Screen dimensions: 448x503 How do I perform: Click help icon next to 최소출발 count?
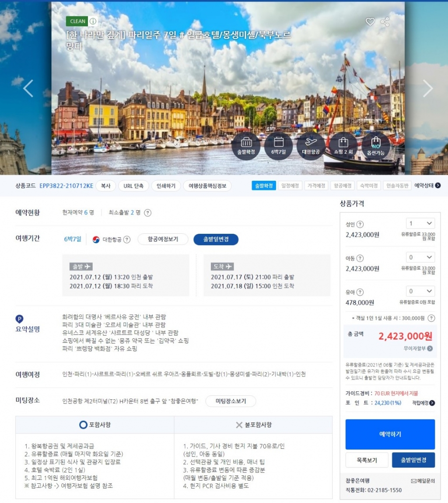pyautogui.click(x=148, y=213)
